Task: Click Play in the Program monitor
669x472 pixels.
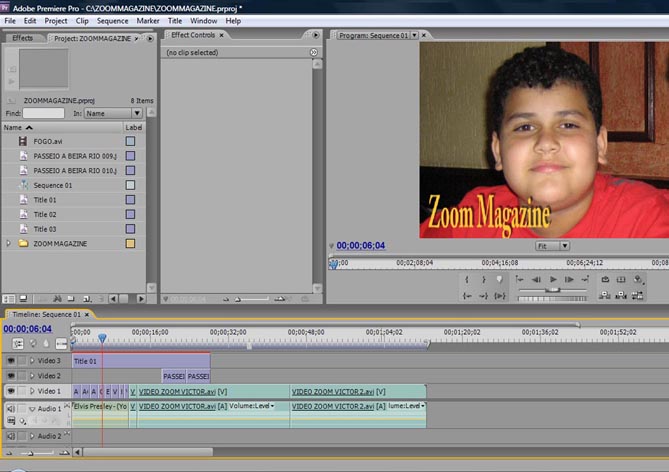Action: (x=553, y=280)
